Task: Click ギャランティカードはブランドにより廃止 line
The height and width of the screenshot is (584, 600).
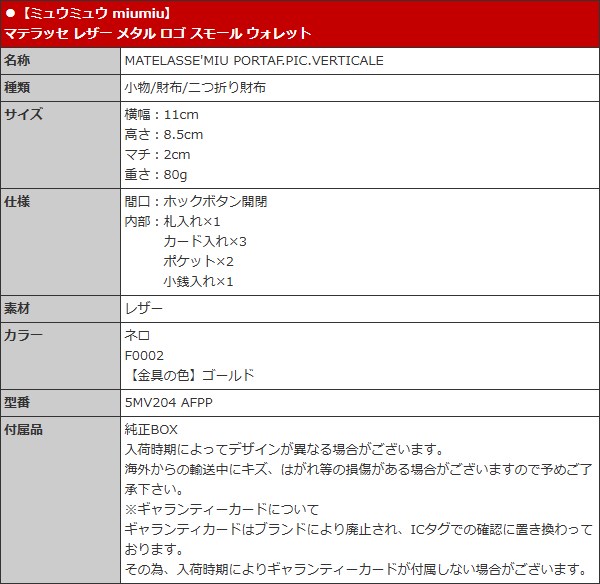Action: [359, 530]
